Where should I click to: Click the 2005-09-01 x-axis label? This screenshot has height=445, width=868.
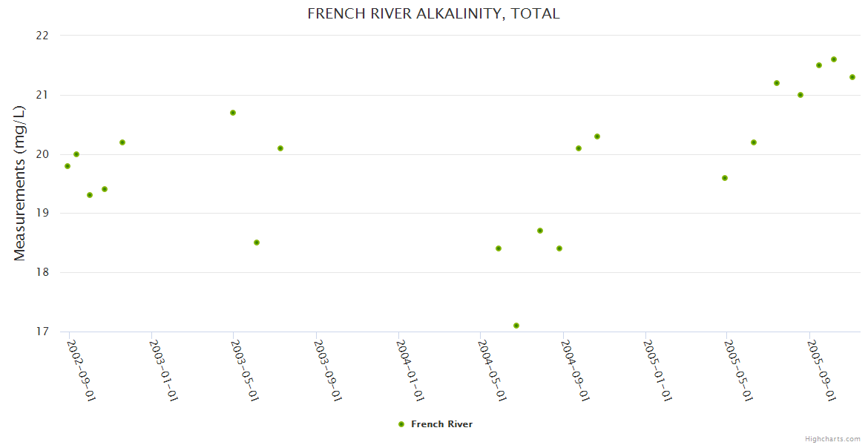822,369
